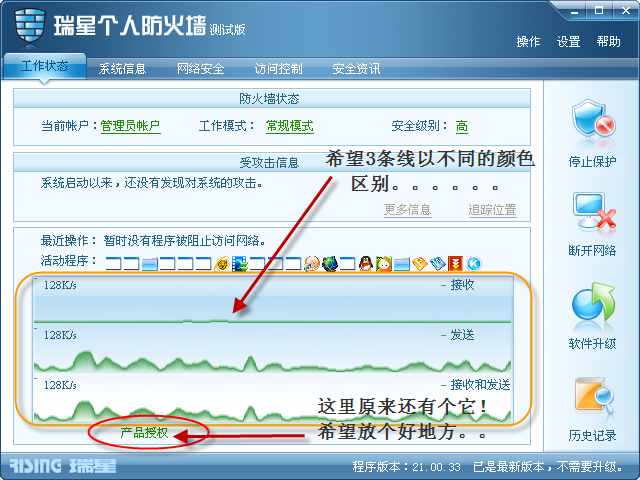This screenshot has height=480, width=640.
Task: Click the RISING 瑞星 logo in status bar
Action: [62, 466]
